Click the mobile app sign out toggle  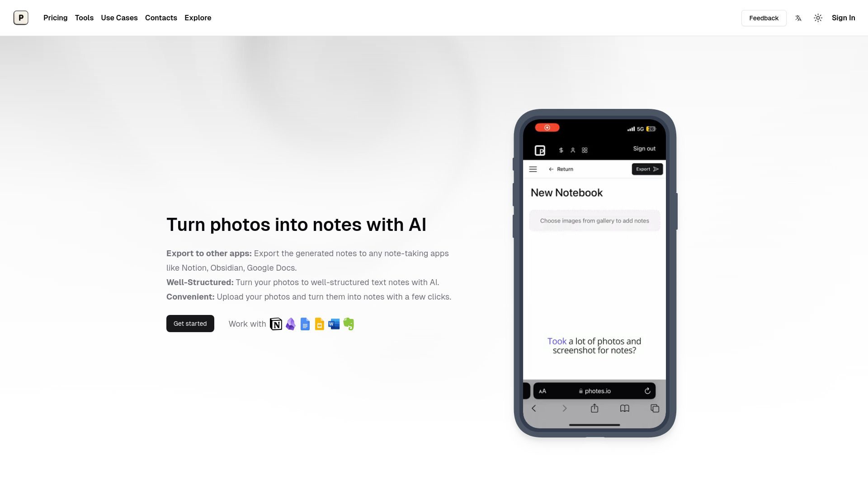[x=643, y=148]
